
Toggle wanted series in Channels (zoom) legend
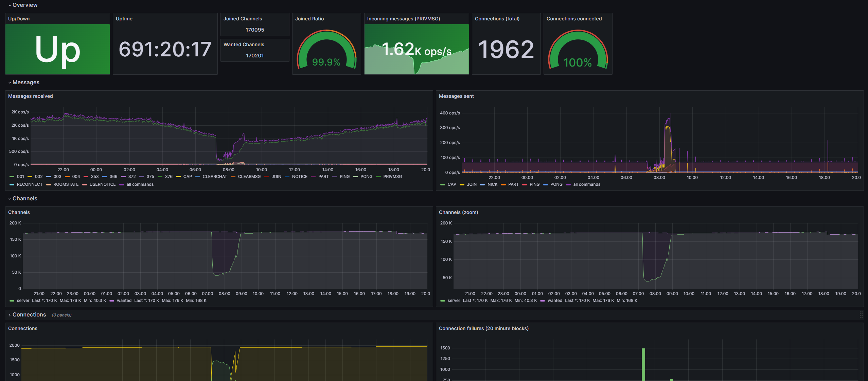pyautogui.click(x=555, y=301)
